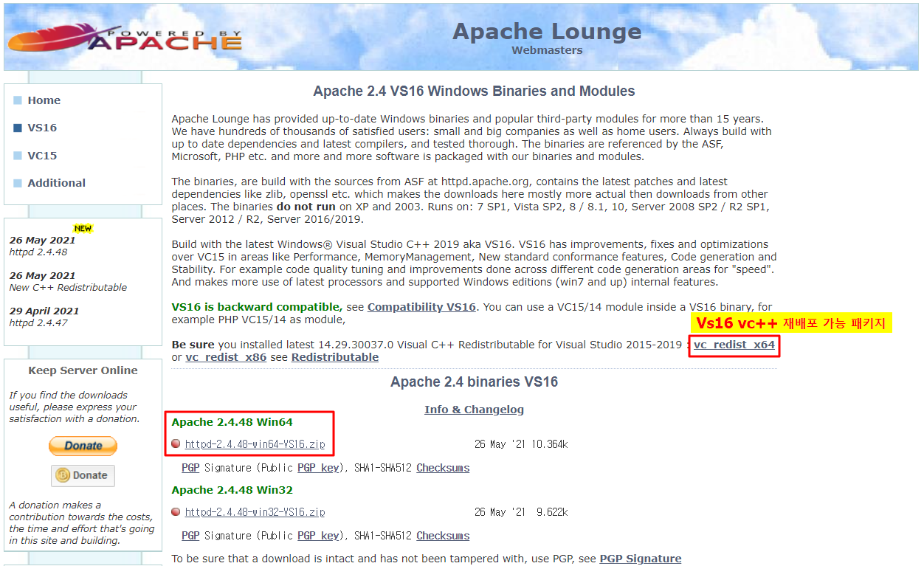Click the Apache Lounge header title
The height and width of the screenshot is (566, 924).
pyautogui.click(x=546, y=32)
